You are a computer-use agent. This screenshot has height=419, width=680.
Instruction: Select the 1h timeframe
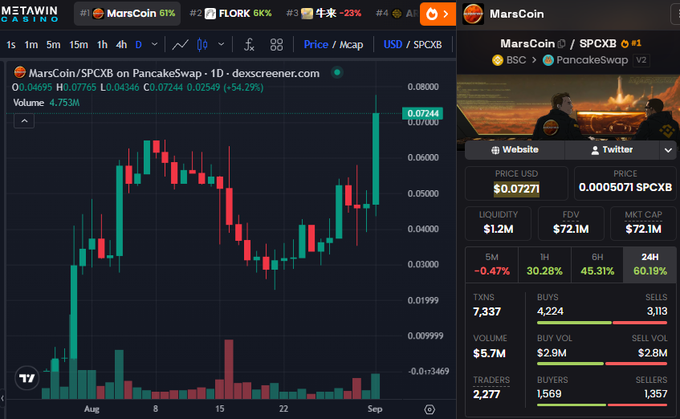pyautogui.click(x=102, y=45)
